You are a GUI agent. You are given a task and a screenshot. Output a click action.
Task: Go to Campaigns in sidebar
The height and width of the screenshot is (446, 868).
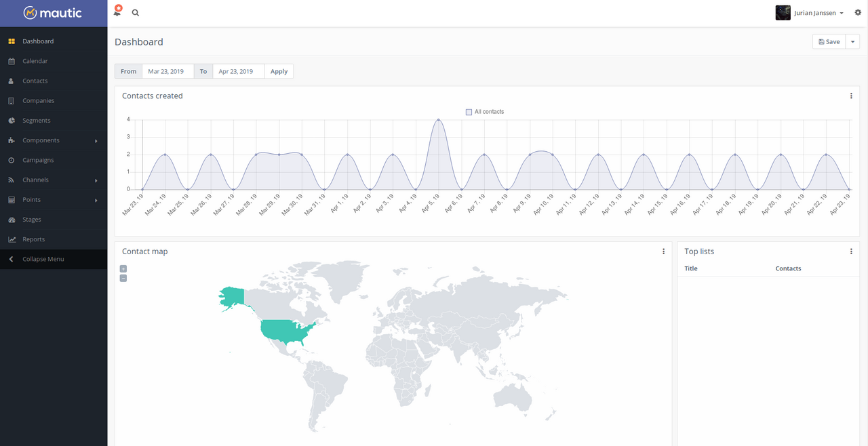coord(38,160)
